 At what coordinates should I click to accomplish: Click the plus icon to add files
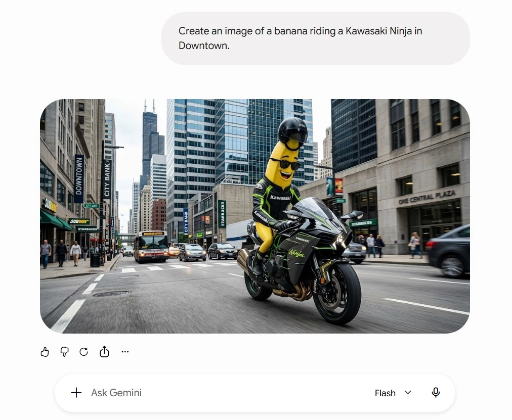[76, 393]
